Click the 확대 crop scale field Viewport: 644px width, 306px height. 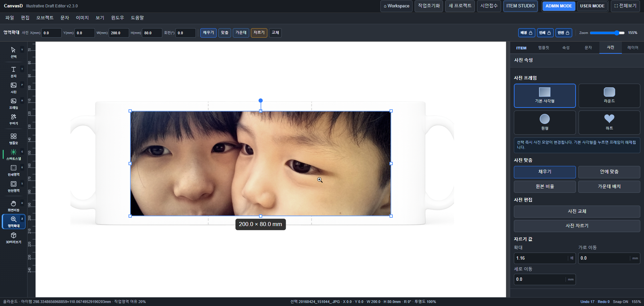[545, 258]
